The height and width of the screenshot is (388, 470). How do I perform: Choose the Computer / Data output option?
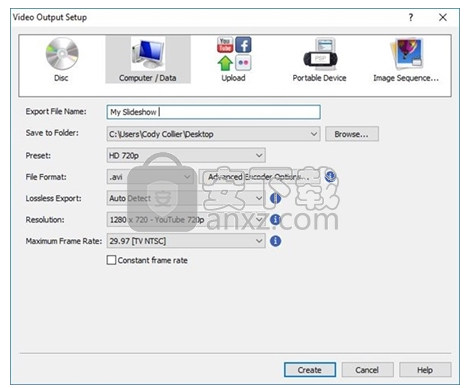pyautogui.click(x=148, y=59)
